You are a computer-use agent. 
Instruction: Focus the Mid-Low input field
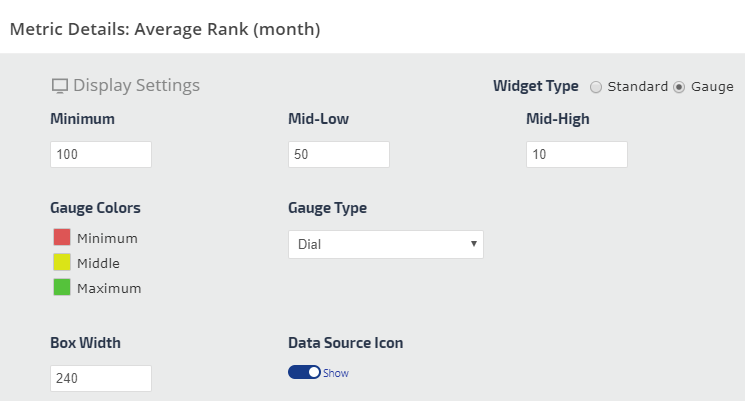coord(338,155)
